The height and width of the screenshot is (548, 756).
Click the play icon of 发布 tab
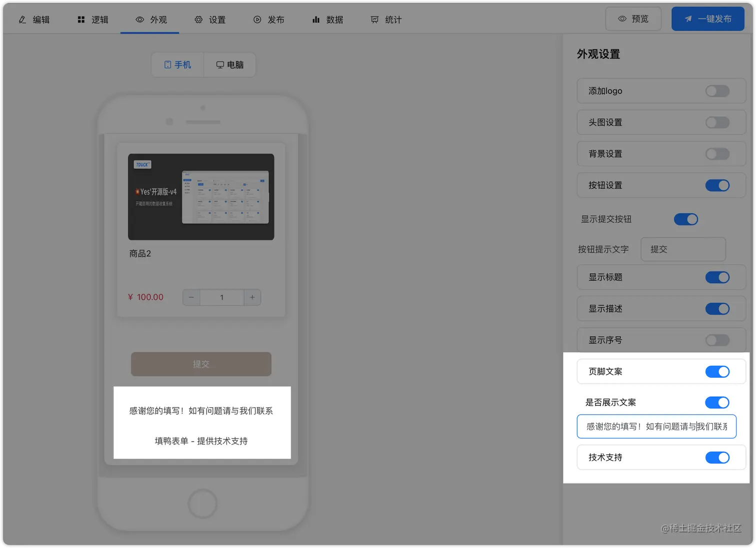(257, 19)
